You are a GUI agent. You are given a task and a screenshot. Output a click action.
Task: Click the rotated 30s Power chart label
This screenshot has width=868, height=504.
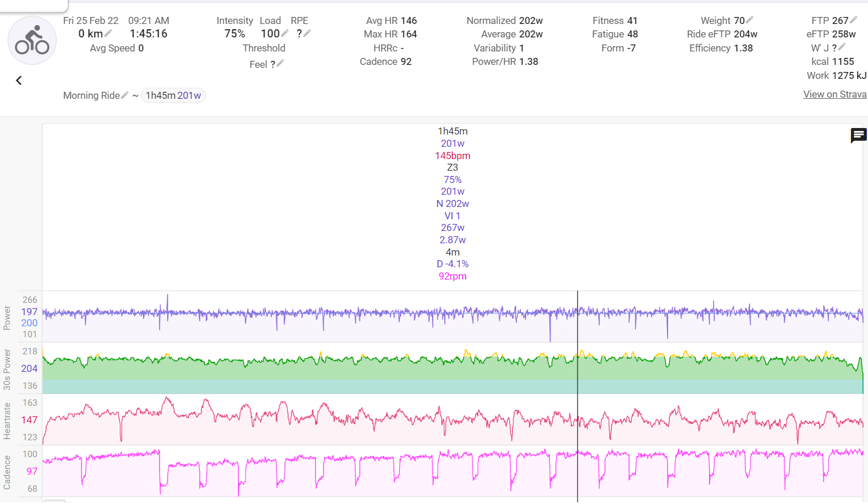point(7,370)
